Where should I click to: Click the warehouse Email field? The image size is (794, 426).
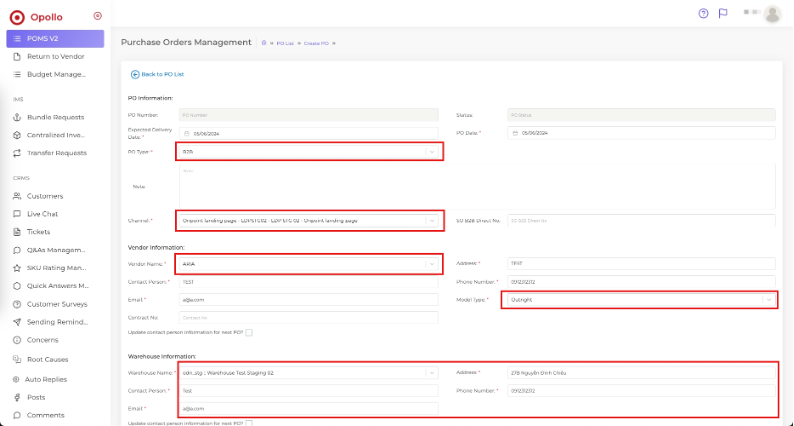point(309,408)
